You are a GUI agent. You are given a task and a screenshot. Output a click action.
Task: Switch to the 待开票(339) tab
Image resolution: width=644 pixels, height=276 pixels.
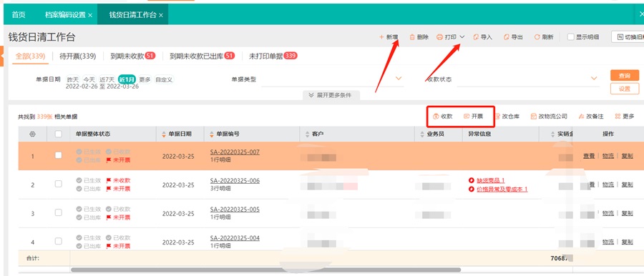point(77,56)
